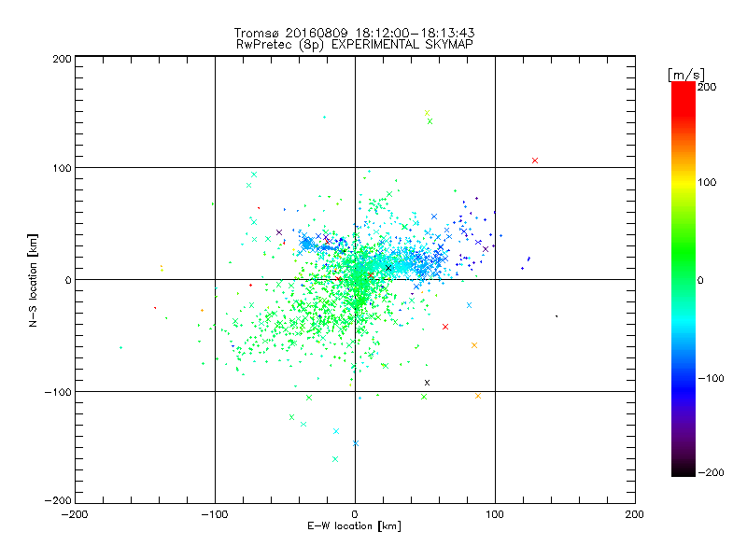
Task: Click the x-axis tick label '-100'
Action: (x=215, y=514)
